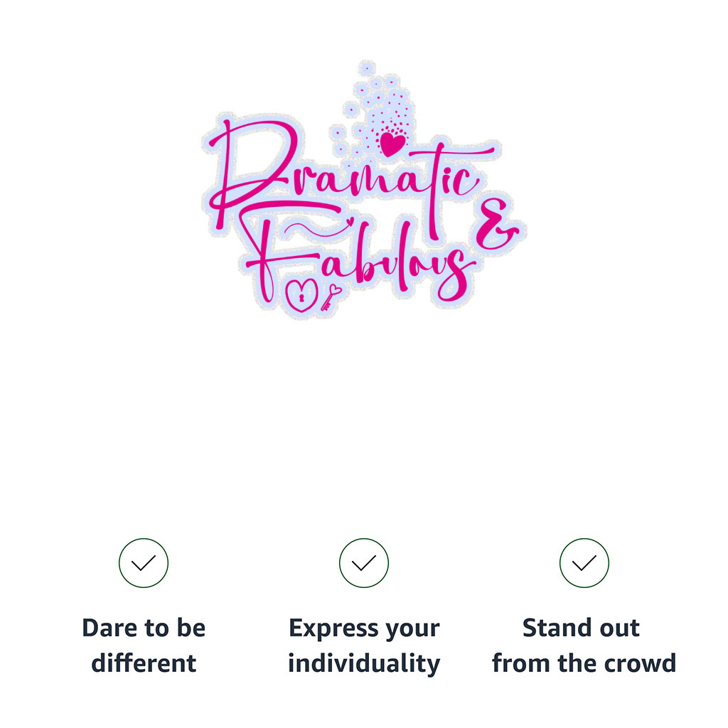Click the word "different"

[144, 663]
